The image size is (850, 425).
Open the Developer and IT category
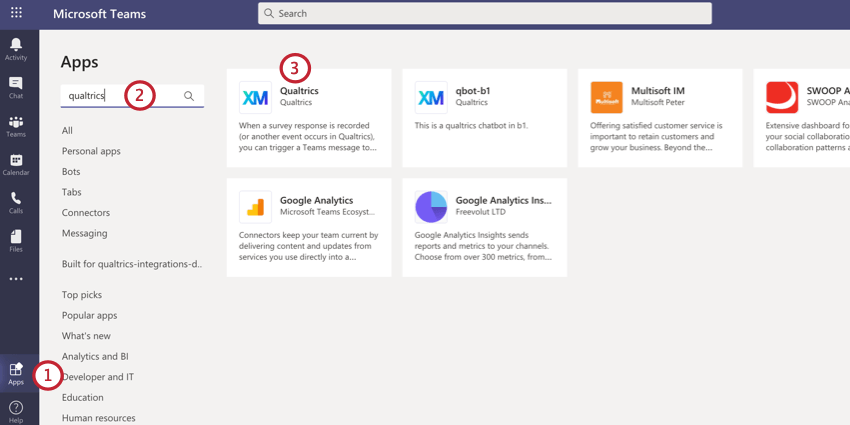tap(98, 377)
